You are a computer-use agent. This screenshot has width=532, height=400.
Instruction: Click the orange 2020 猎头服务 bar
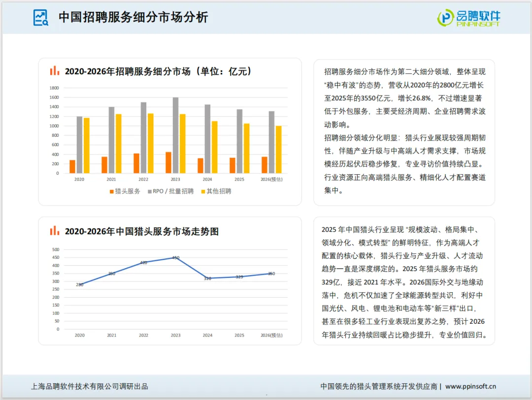tap(72, 166)
